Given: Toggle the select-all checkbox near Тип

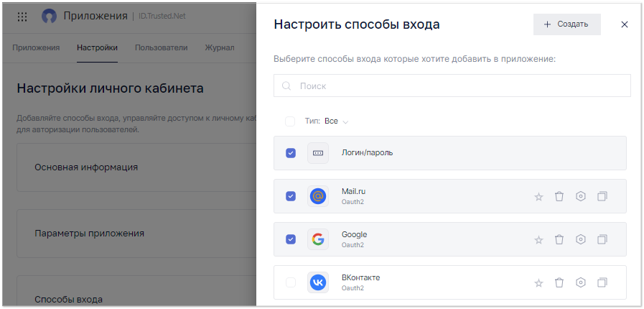Looking at the screenshot, I should tap(290, 121).
